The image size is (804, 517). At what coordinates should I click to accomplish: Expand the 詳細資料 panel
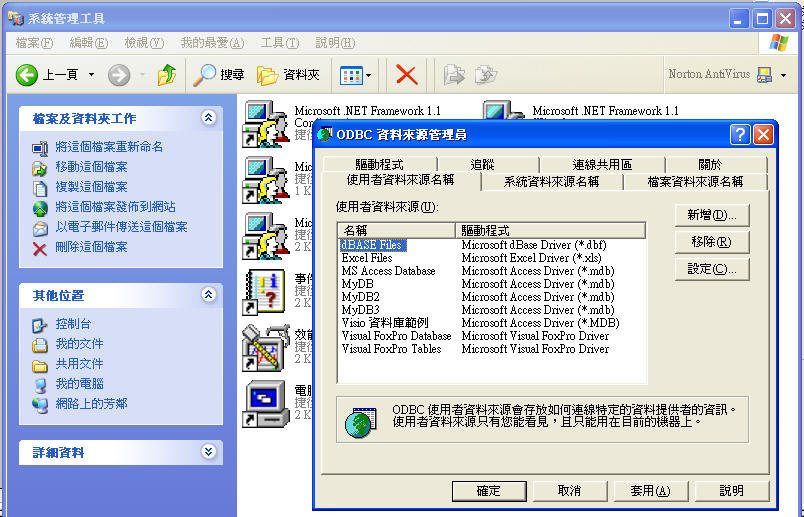click(208, 452)
